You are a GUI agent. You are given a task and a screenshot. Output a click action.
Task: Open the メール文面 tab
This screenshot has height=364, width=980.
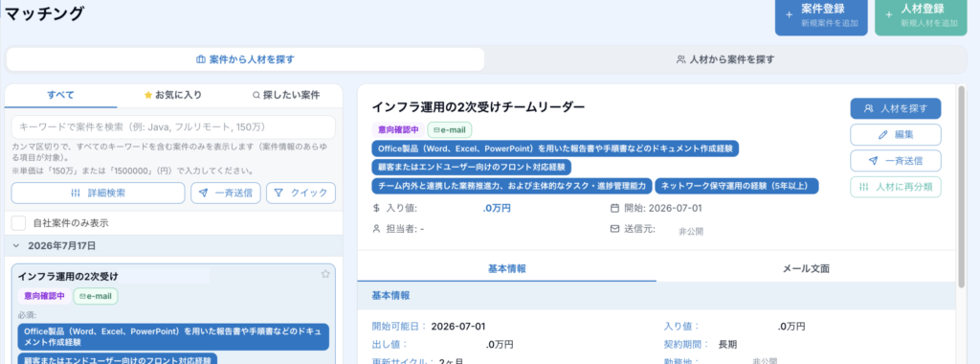806,269
